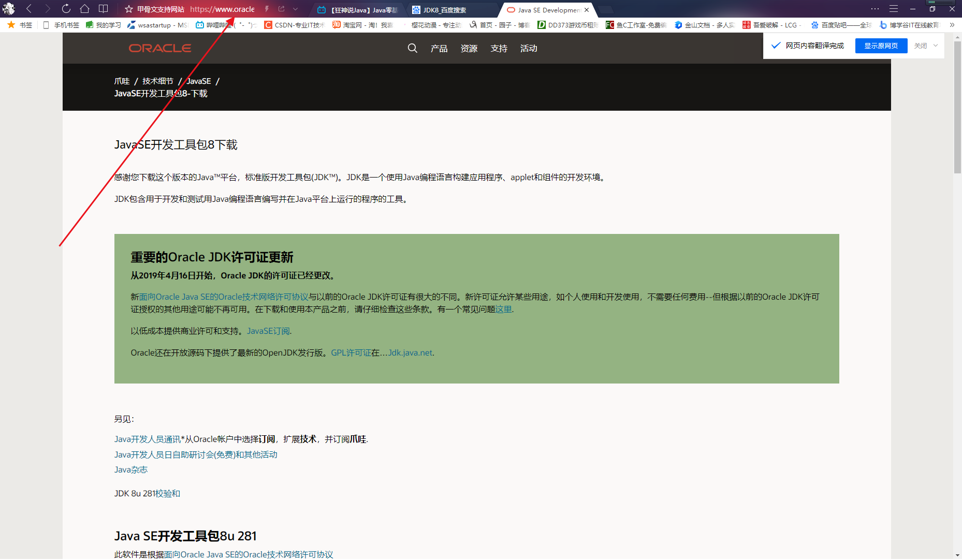Click the 爪哇 breadcrumb link
The width and height of the screenshot is (962, 560).
[122, 81]
